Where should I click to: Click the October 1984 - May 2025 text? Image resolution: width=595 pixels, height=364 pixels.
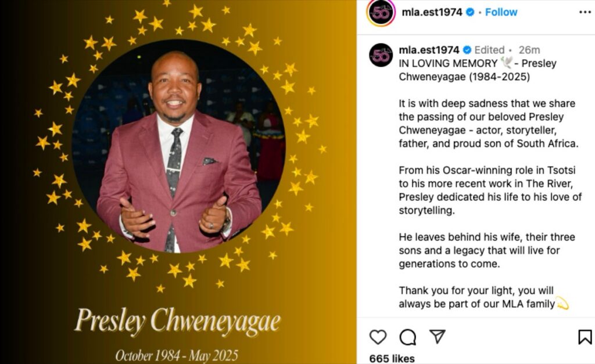[177, 356]
